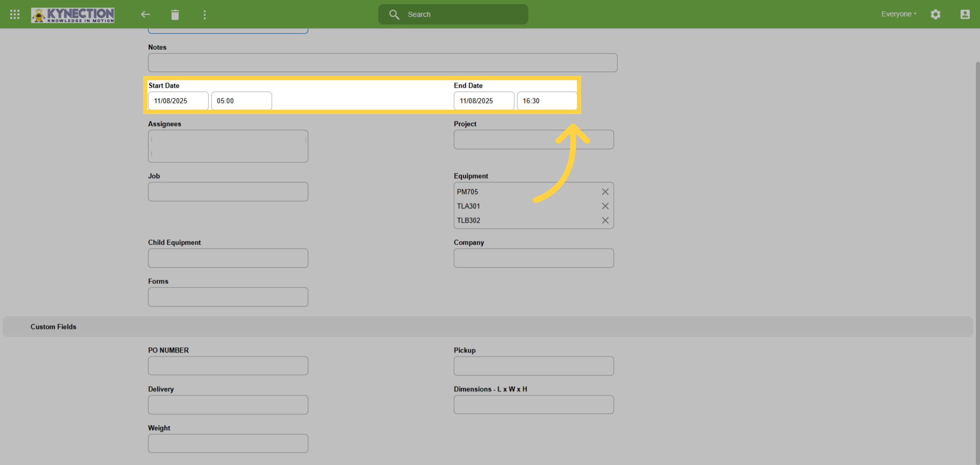Click the Project field

coord(534,139)
